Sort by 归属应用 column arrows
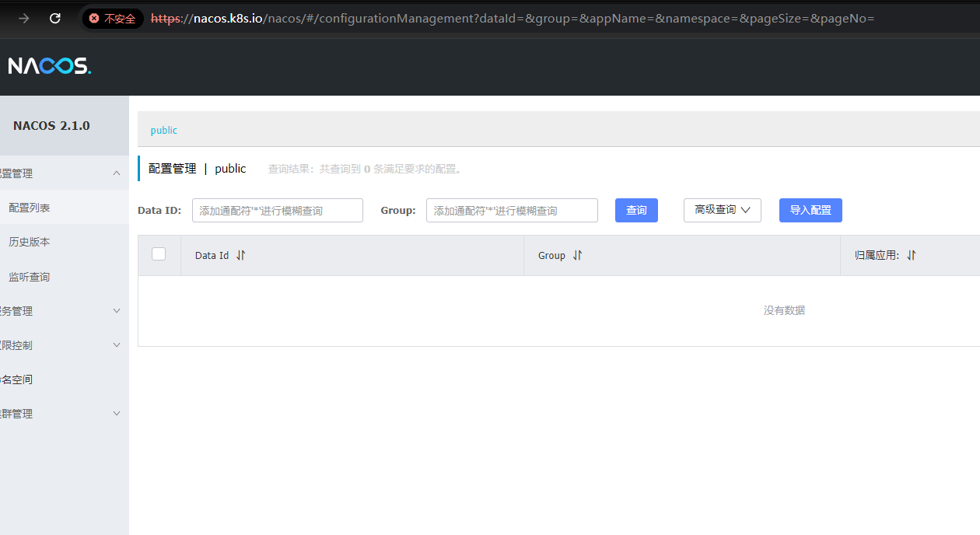The width and height of the screenshot is (980, 535). tap(912, 255)
